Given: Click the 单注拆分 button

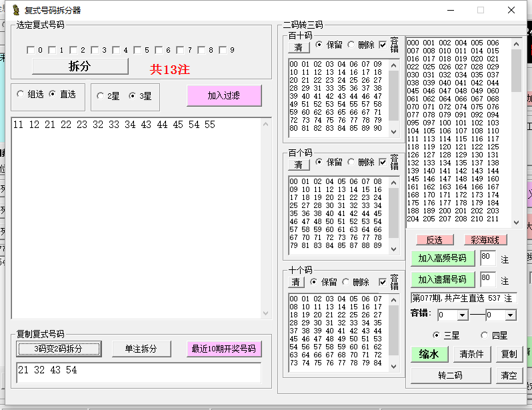Looking at the screenshot, I should 141,349.
